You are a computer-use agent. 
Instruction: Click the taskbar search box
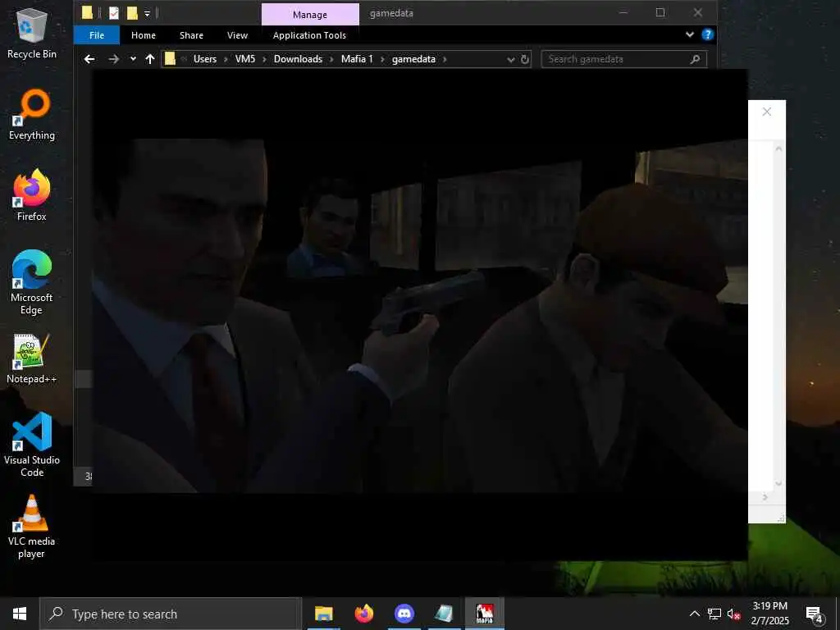tap(171, 614)
